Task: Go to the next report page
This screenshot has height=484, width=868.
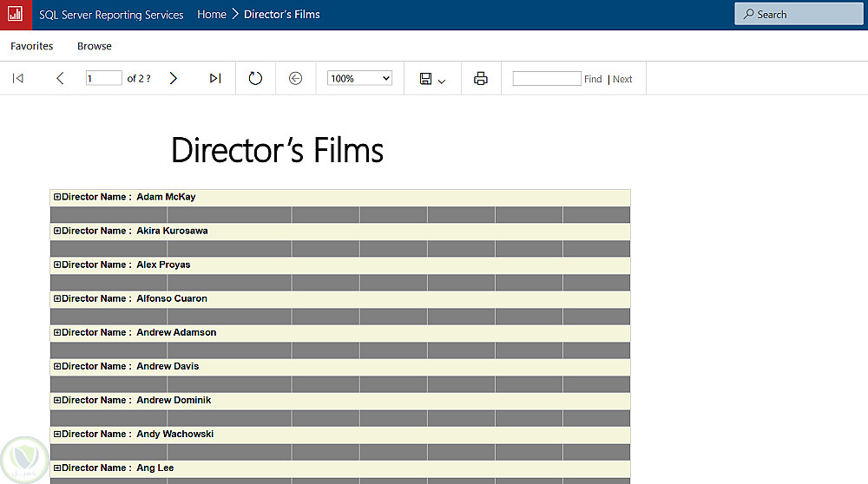Action: click(x=174, y=79)
